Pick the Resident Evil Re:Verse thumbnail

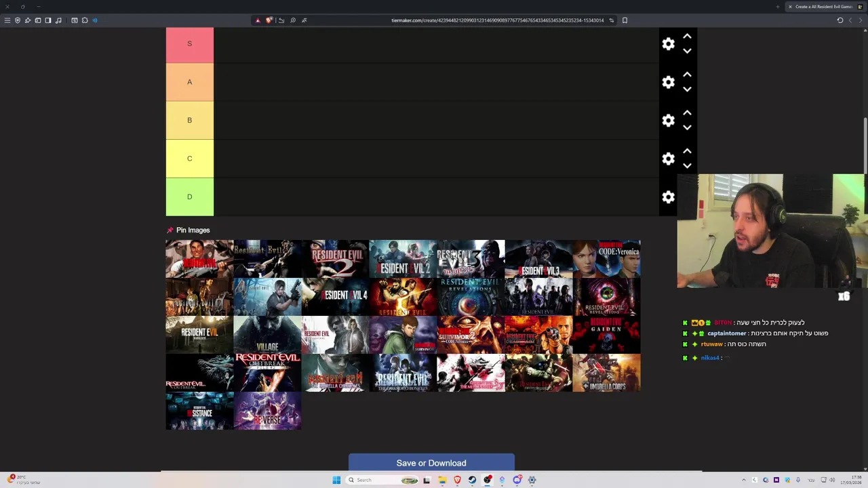click(267, 411)
